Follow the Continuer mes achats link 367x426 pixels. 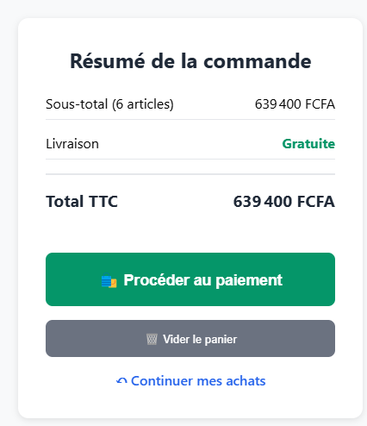pyautogui.click(x=191, y=381)
